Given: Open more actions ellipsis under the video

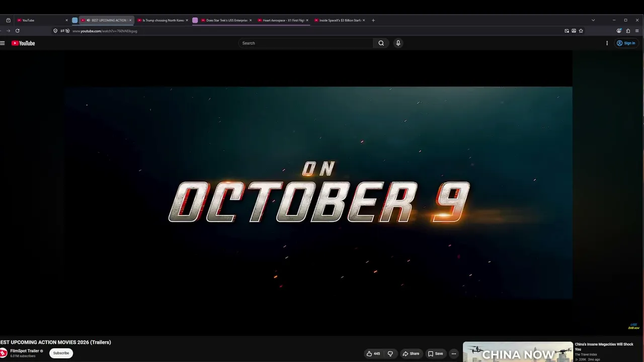Looking at the screenshot, I should [x=453, y=353].
